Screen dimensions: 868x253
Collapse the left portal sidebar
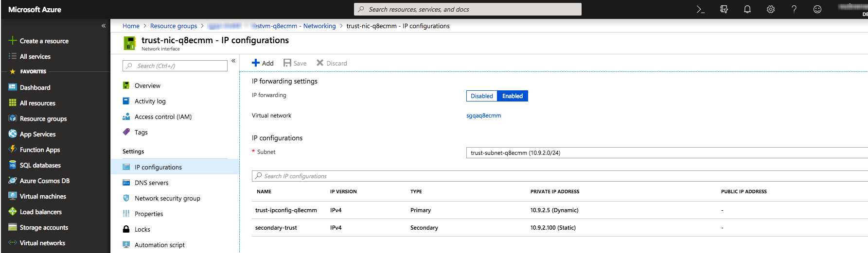pos(104,26)
